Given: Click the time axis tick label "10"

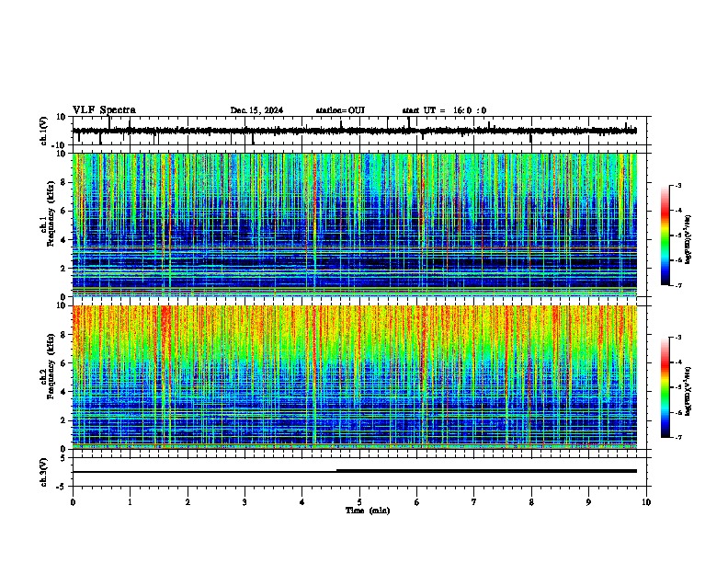Looking at the screenshot, I should click(646, 502).
